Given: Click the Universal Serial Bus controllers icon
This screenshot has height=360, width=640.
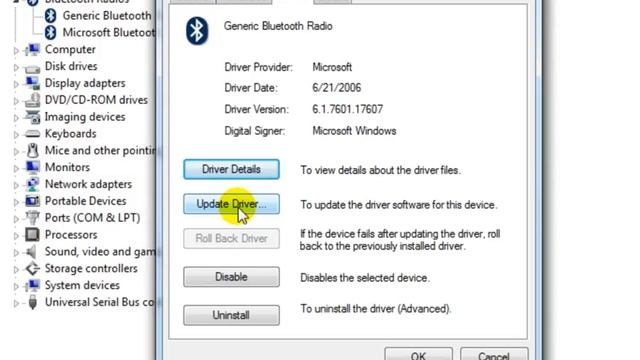Looking at the screenshot, I should 33,302.
